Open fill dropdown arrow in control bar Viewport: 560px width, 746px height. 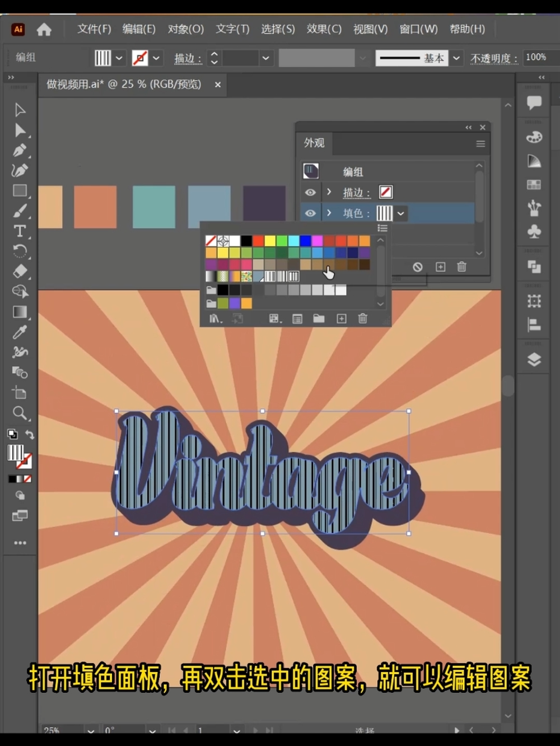[x=119, y=58]
